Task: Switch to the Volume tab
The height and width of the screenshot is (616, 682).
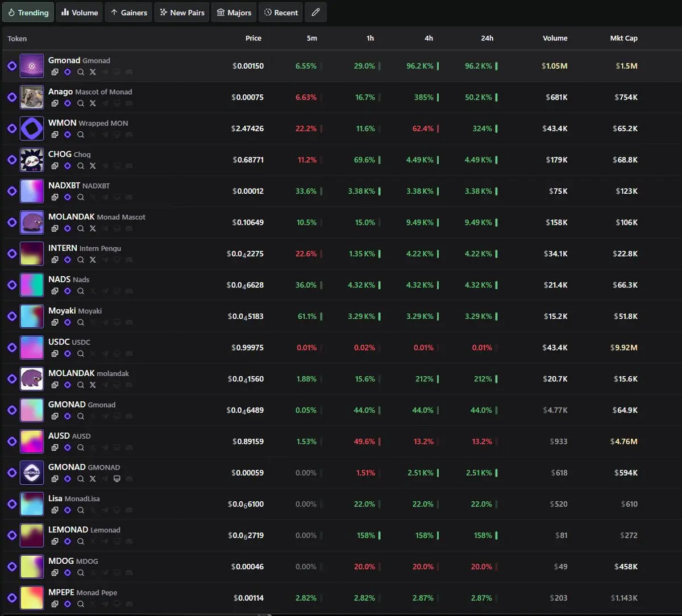Action: (80, 13)
